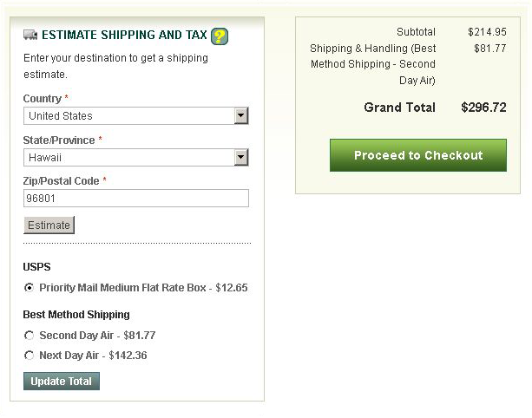Click the delivery truck icon beside the heading
532x418 pixels.
30,35
